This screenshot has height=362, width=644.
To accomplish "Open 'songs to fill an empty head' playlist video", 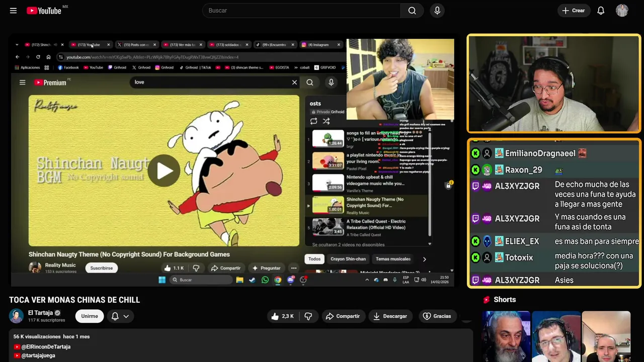I will coord(367,139).
